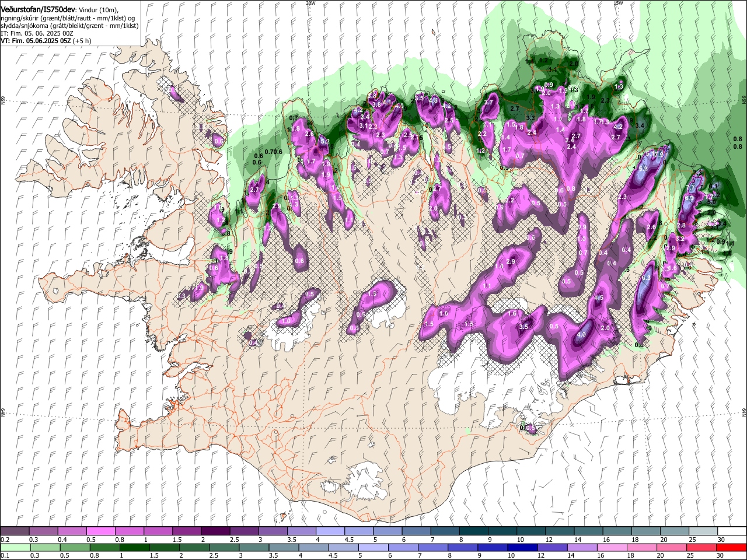The width and height of the screenshot is (747, 560).
Task: Click the '0.1' label on the bottom legend row
Action: 5,555
